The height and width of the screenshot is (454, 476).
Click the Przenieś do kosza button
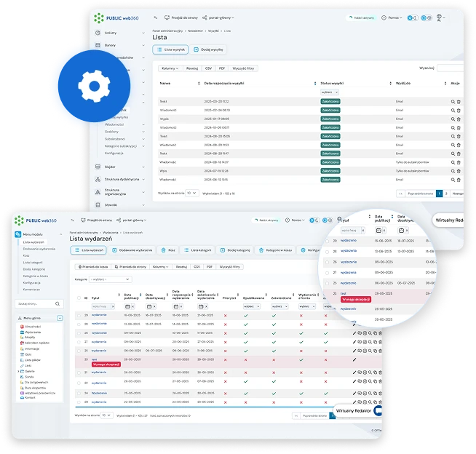tap(93, 267)
